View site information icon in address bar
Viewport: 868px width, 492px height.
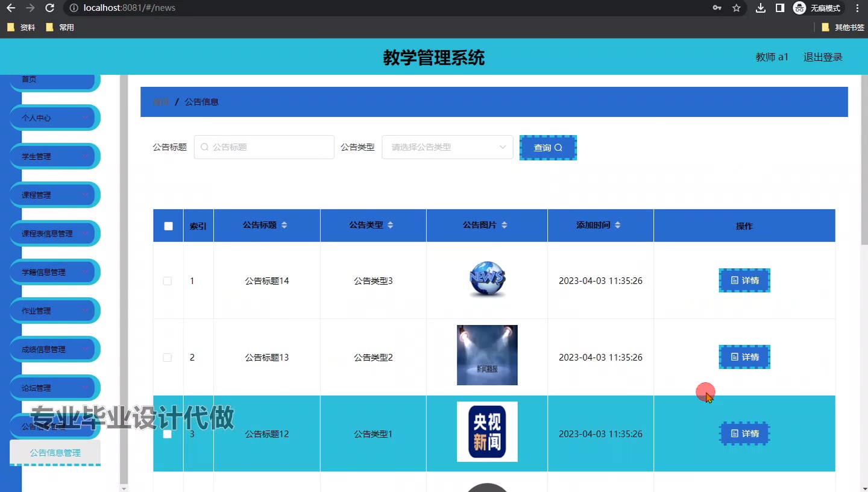74,8
